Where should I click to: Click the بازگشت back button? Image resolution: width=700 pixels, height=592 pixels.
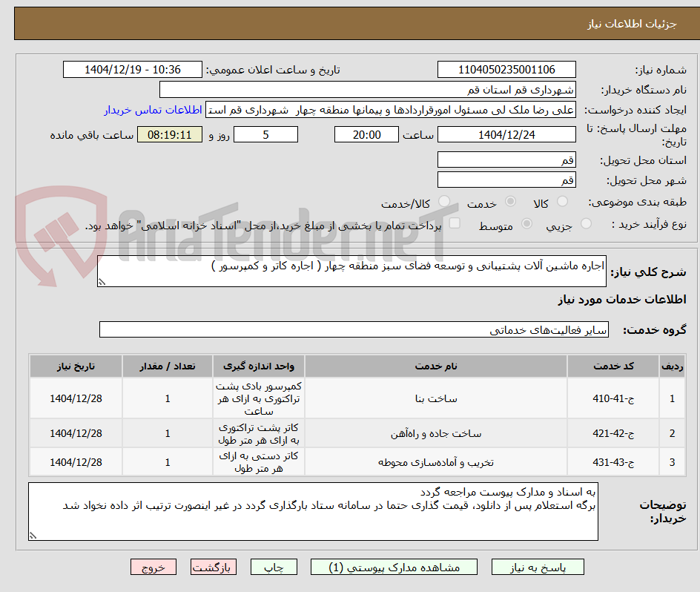(214, 568)
